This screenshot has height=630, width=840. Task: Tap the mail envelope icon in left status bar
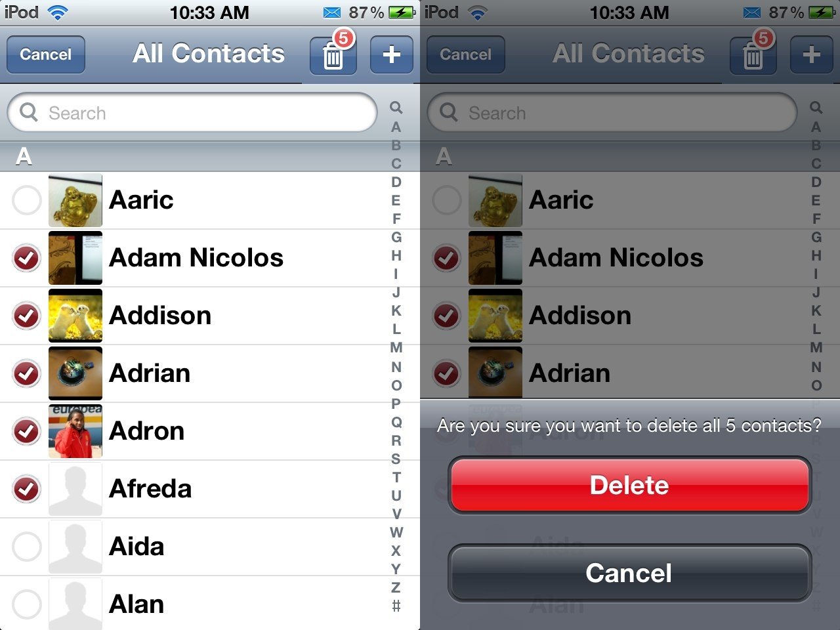tap(332, 12)
